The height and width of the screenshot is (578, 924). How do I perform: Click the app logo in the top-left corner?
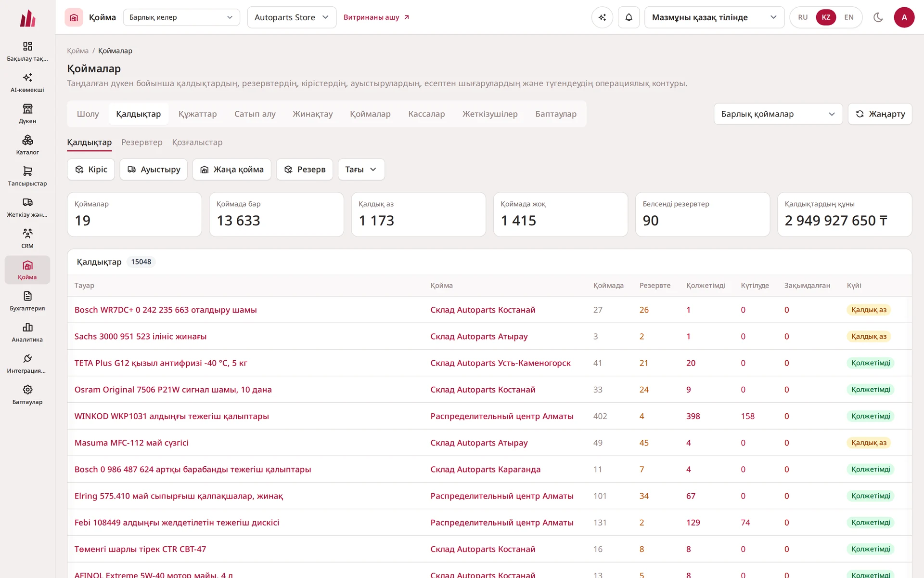[27, 18]
